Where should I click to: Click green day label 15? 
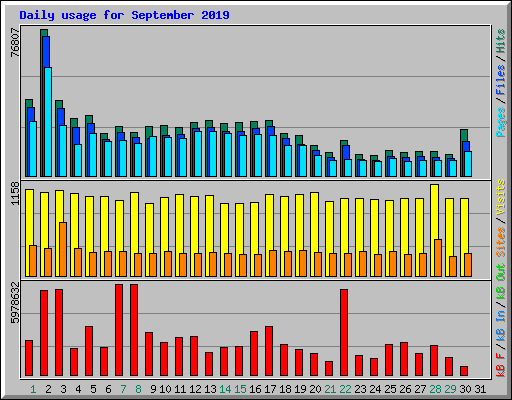point(240,389)
